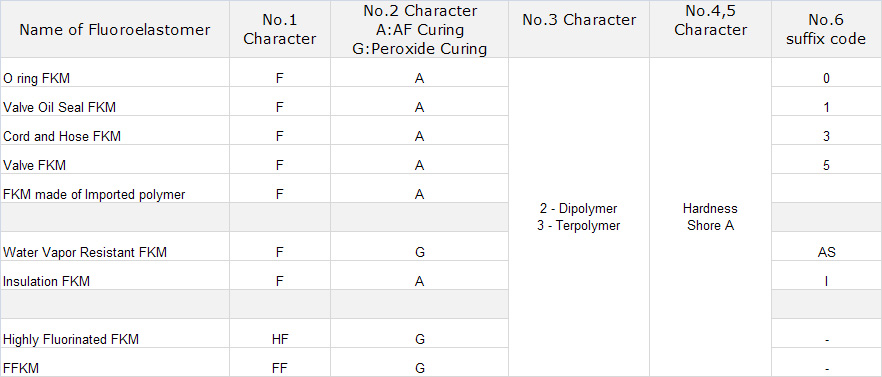Select the 'No.1 Character' header cell
Image resolution: width=882 pixels, height=377 pixels.
click(x=280, y=30)
